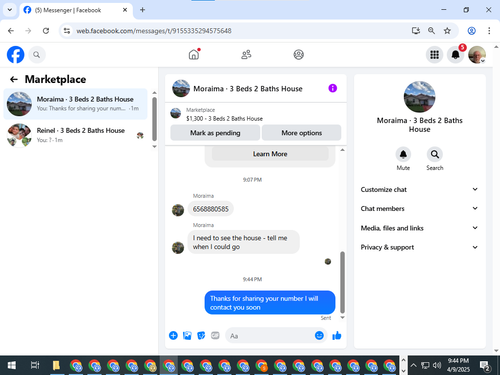Choose a sticker icon in composer
This screenshot has height=375, width=500.
[x=201, y=335]
